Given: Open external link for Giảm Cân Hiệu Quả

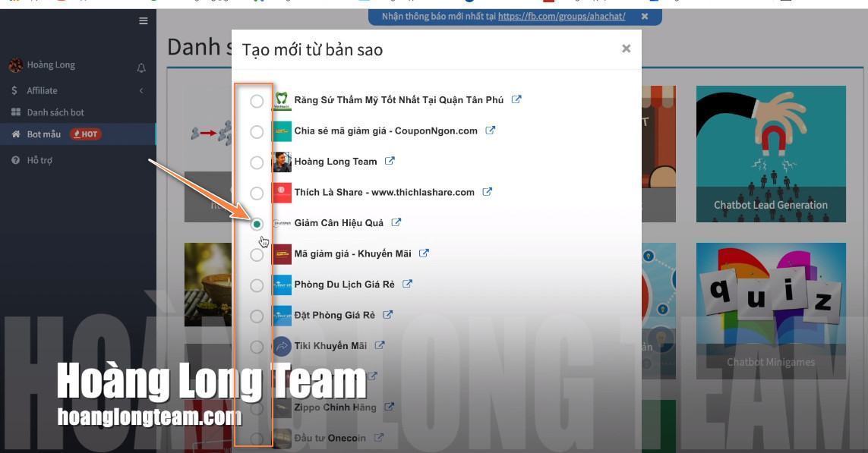Looking at the screenshot, I should point(396,222).
